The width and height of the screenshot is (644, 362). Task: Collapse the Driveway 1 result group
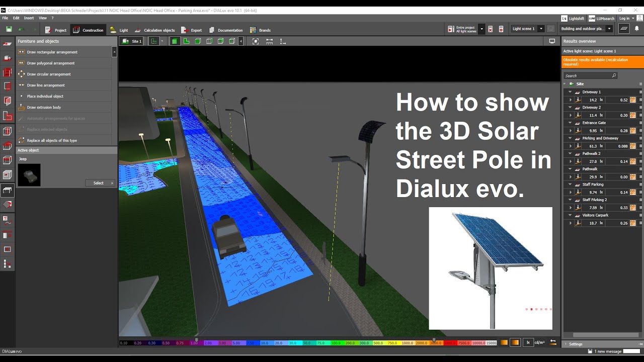coord(570,92)
